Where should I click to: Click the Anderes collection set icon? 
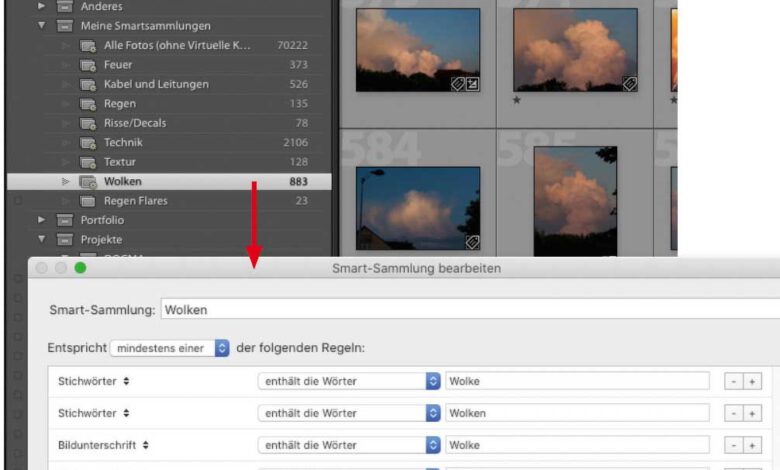point(65,6)
